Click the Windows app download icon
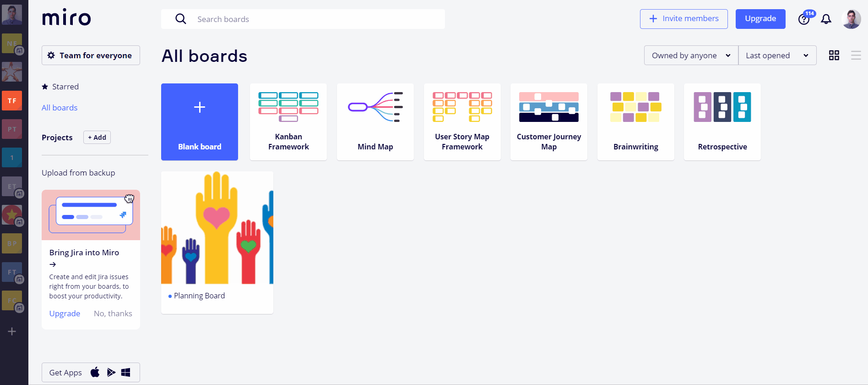868x385 pixels. 126,372
